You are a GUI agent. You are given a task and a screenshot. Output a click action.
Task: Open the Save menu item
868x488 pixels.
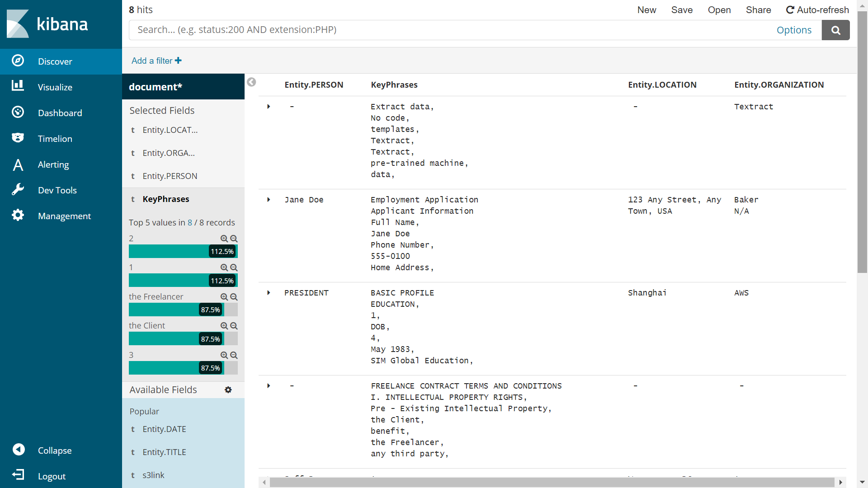pyautogui.click(x=682, y=10)
